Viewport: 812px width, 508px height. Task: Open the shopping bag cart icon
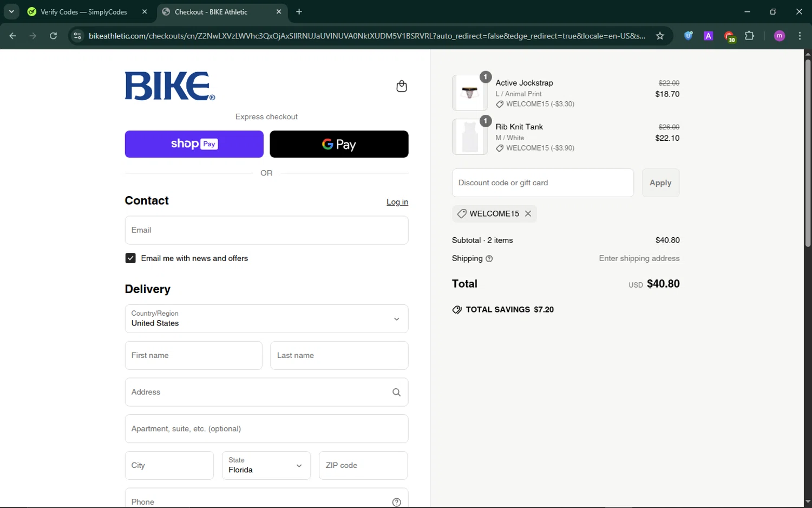point(402,86)
